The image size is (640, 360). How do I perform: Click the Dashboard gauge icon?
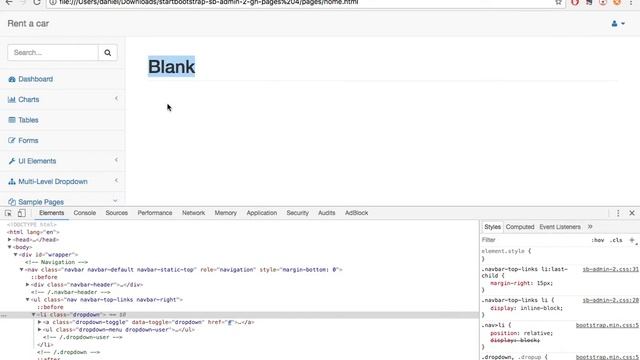click(x=11, y=79)
